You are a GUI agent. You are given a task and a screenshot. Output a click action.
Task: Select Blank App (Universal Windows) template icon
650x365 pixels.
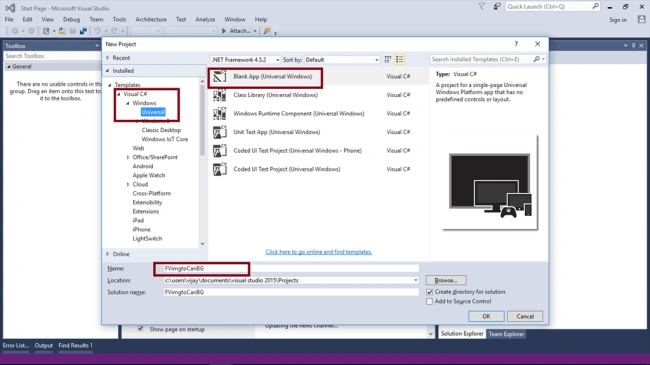click(x=220, y=77)
